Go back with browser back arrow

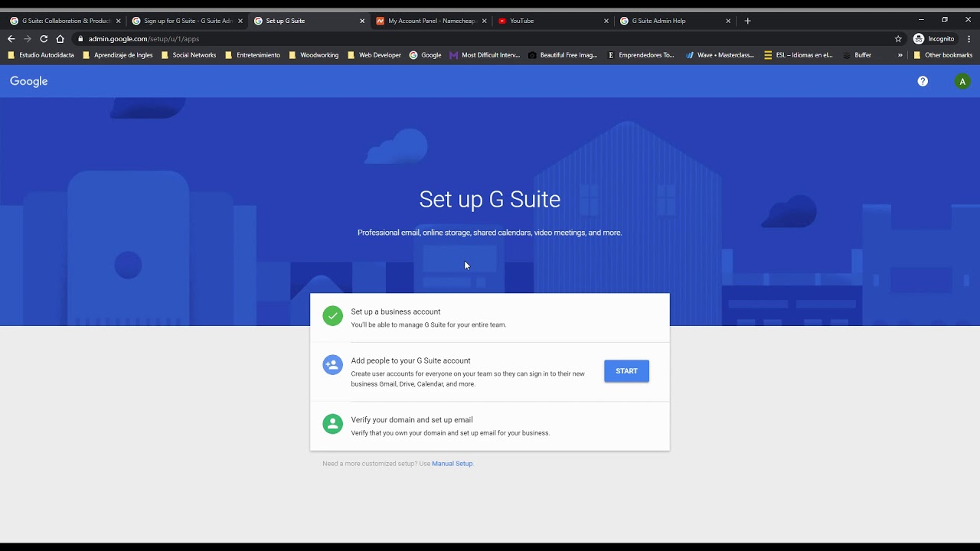tap(11, 39)
